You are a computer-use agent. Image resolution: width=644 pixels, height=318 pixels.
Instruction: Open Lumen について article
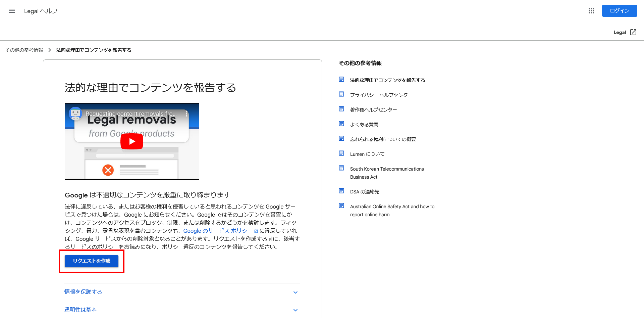point(367,154)
